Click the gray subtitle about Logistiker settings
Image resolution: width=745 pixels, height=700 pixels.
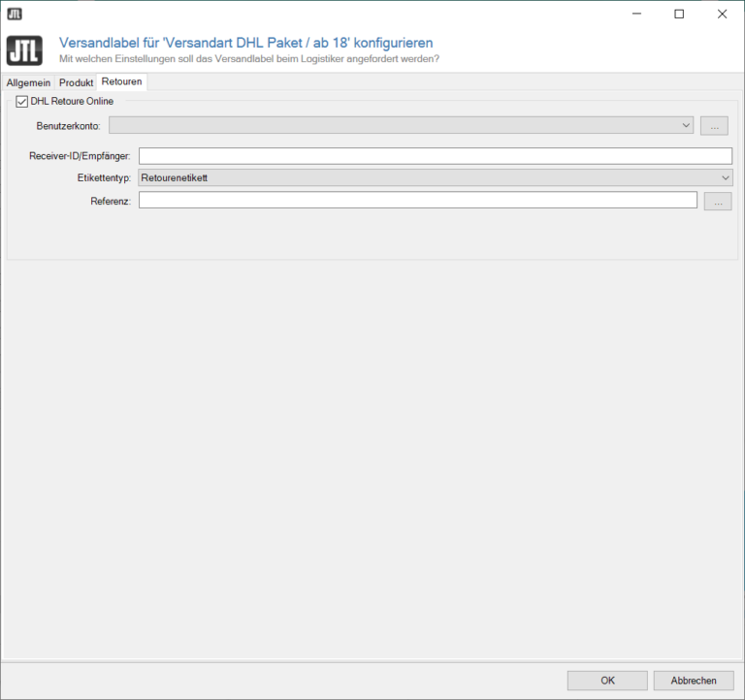coord(249,59)
